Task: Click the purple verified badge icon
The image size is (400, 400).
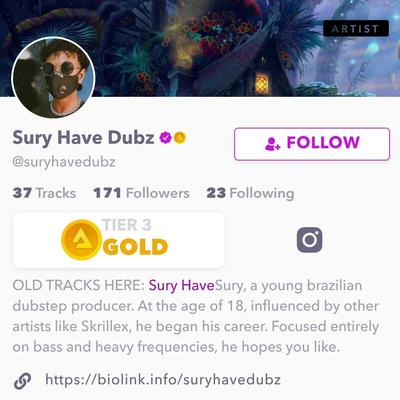Action: tap(165, 137)
